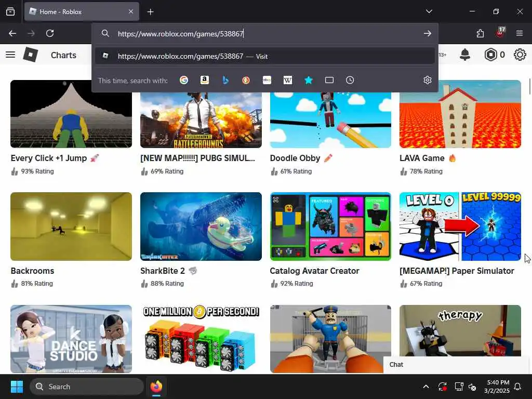Click 88% Rating under SharkBite 2
532x399 pixels.
pos(167,284)
